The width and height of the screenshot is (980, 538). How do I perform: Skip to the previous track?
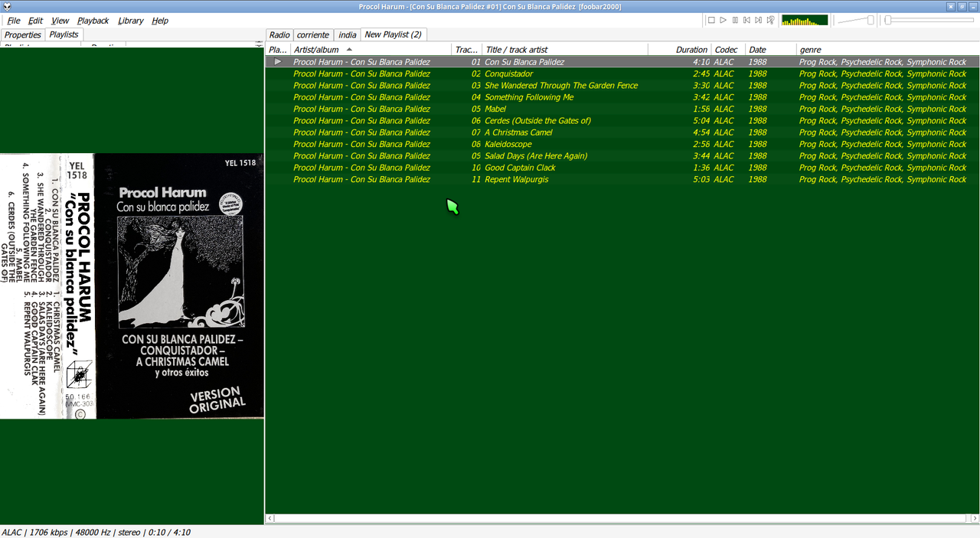pos(746,20)
